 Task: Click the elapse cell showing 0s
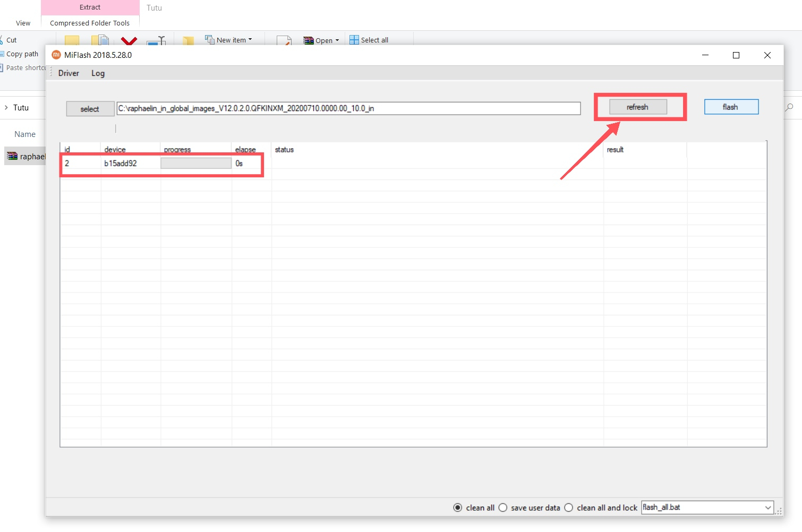[239, 163]
